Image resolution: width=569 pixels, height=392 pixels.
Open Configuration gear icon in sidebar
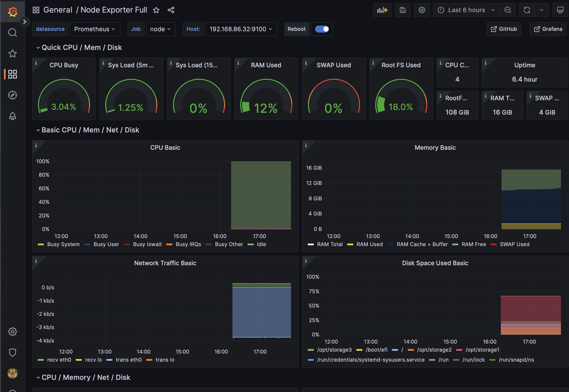point(13,332)
